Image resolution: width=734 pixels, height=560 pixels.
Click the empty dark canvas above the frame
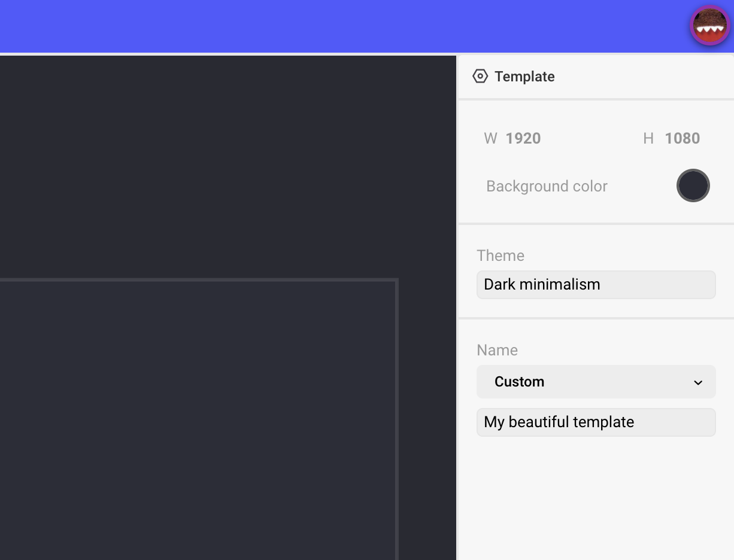pyautogui.click(x=228, y=168)
